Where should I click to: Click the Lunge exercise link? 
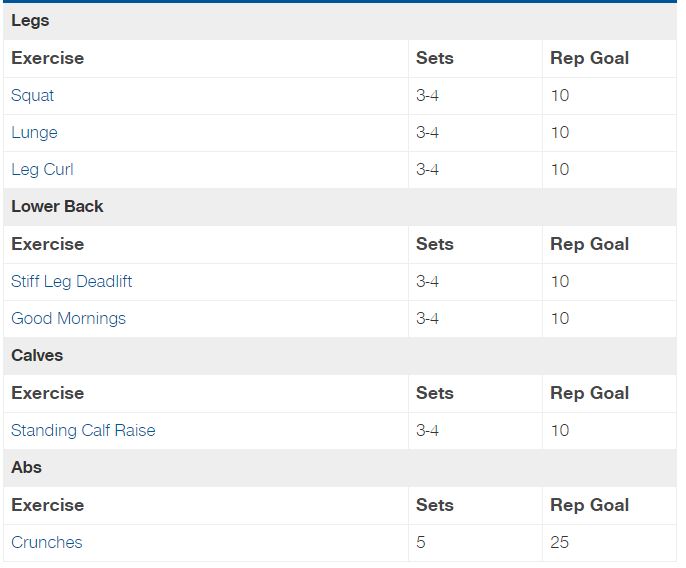[35, 133]
